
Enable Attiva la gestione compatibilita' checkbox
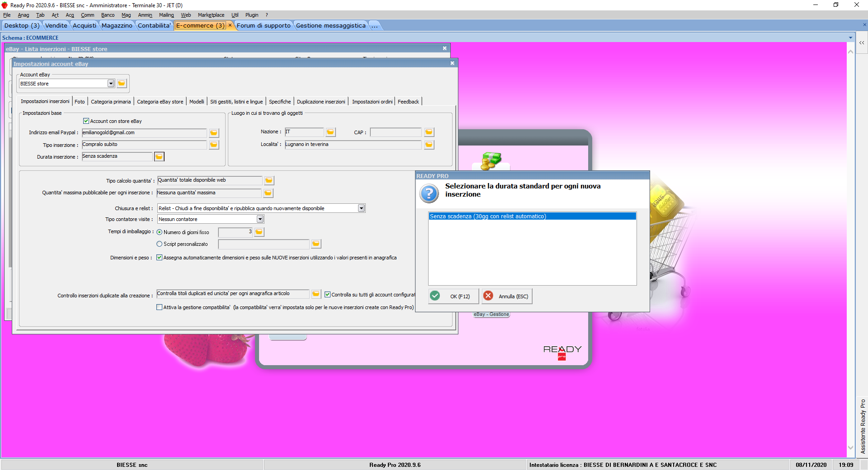click(159, 307)
